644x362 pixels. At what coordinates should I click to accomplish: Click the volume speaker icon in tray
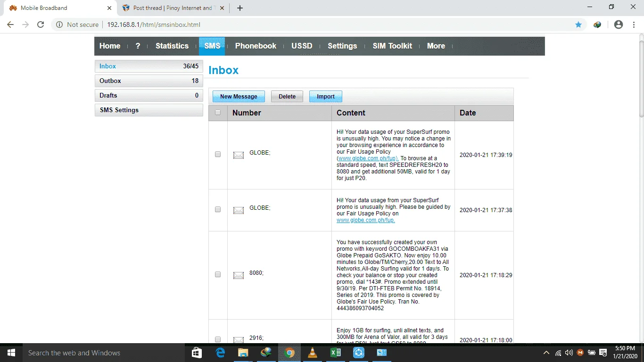click(x=569, y=353)
